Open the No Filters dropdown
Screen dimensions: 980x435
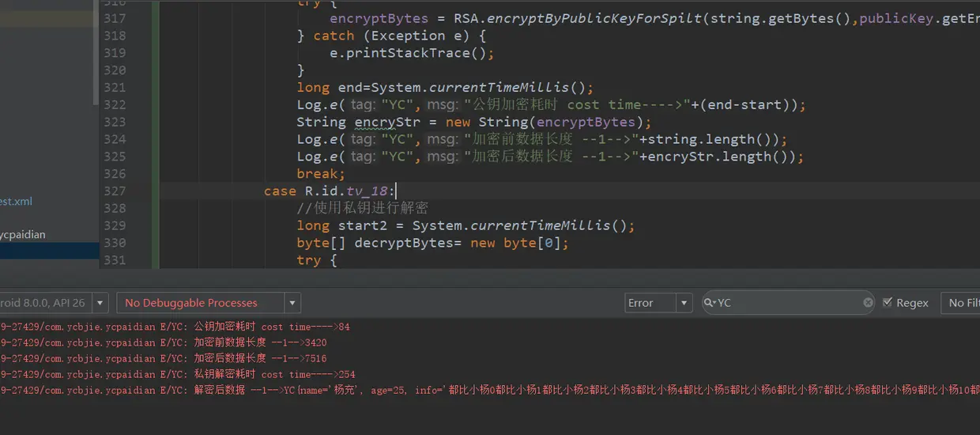pyautogui.click(x=960, y=303)
